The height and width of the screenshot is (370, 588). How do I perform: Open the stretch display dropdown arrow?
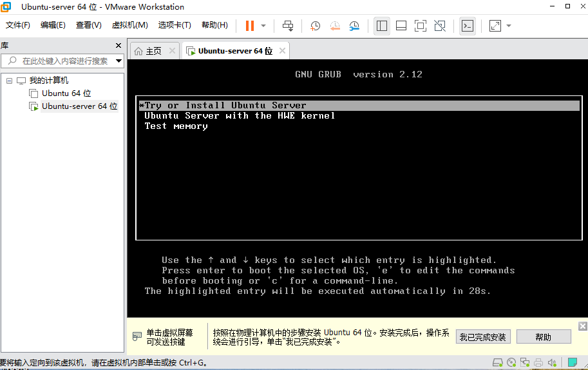(x=509, y=26)
